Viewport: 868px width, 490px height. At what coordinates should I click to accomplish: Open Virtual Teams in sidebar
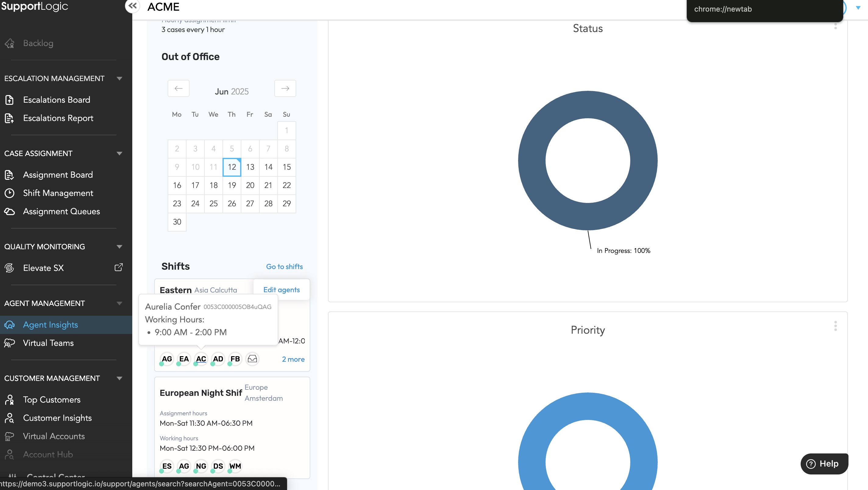point(48,343)
